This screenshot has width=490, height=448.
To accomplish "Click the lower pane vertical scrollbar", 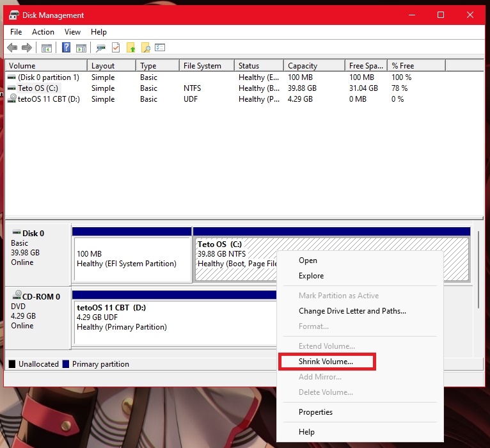I will 478,269.
